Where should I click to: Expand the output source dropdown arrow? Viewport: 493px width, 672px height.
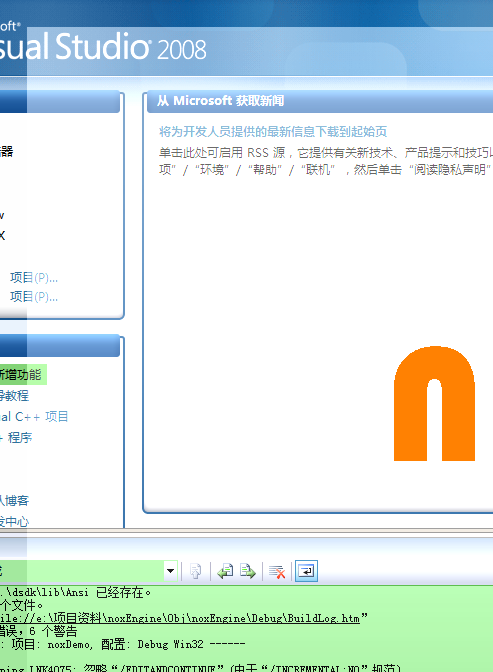(171, 571)
